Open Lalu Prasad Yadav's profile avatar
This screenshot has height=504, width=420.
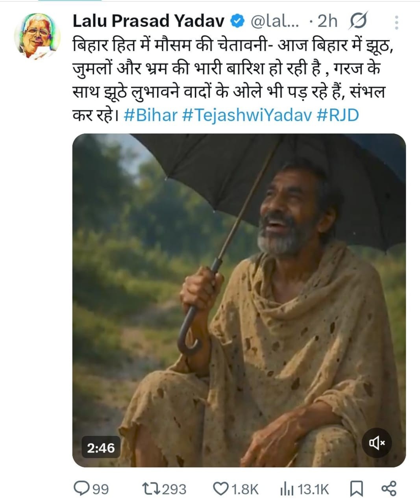coord(37,36)
